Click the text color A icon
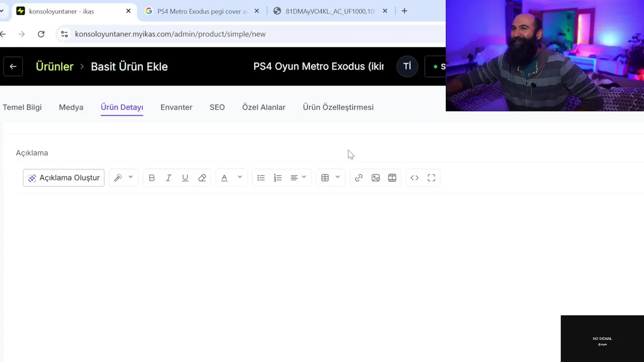The width and height of the screenshot is (644, 362). pyautogui.click(x=224, y=178)
